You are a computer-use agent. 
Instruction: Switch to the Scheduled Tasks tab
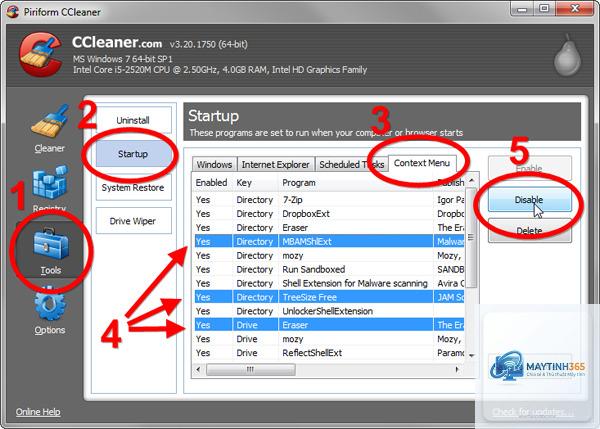pos(351,165)
